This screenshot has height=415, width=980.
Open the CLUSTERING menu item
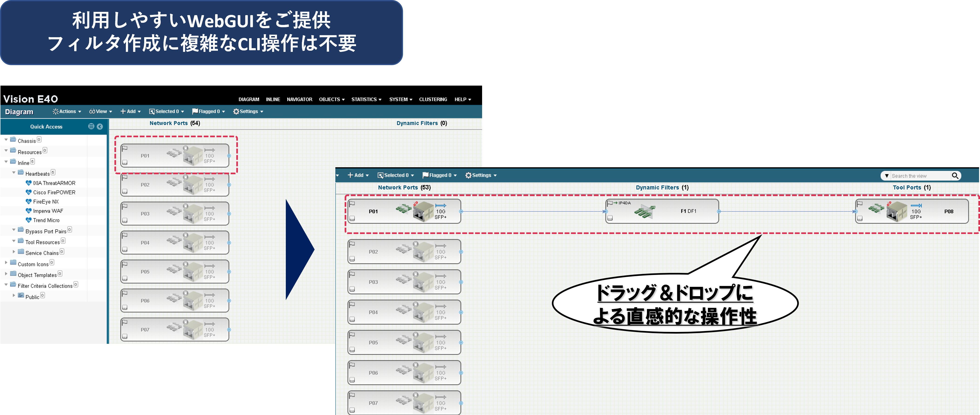(433, 99)
